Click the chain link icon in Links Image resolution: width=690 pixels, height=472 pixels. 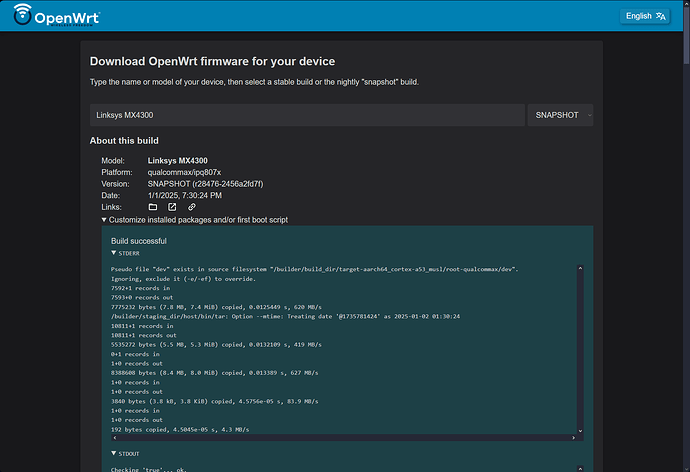tap(192, 207)
